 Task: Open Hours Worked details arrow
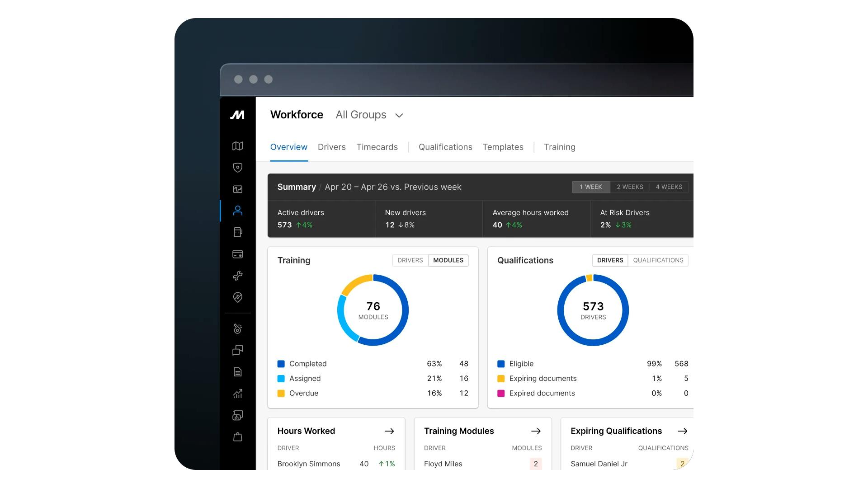(x=389, y=431)
